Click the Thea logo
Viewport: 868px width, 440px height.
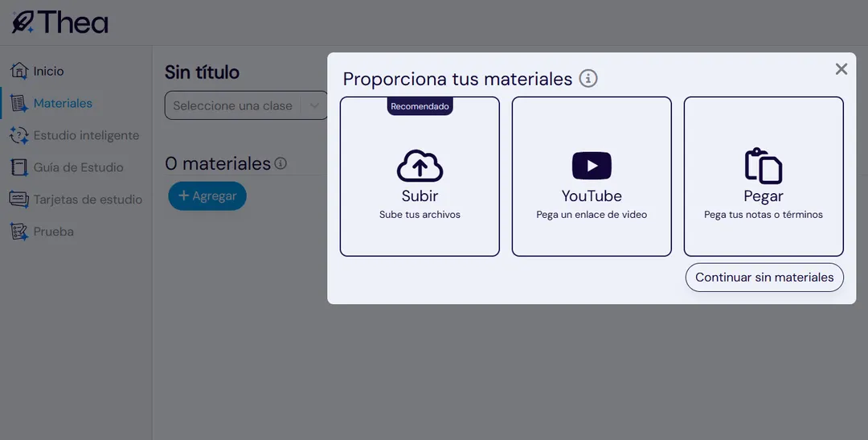[59, 23]
